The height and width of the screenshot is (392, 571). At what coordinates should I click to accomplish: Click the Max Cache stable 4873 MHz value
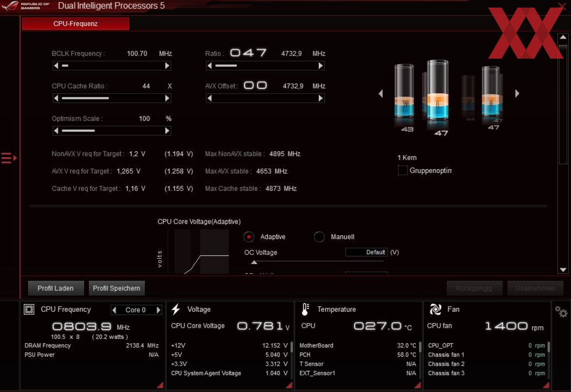pos(281,189)
